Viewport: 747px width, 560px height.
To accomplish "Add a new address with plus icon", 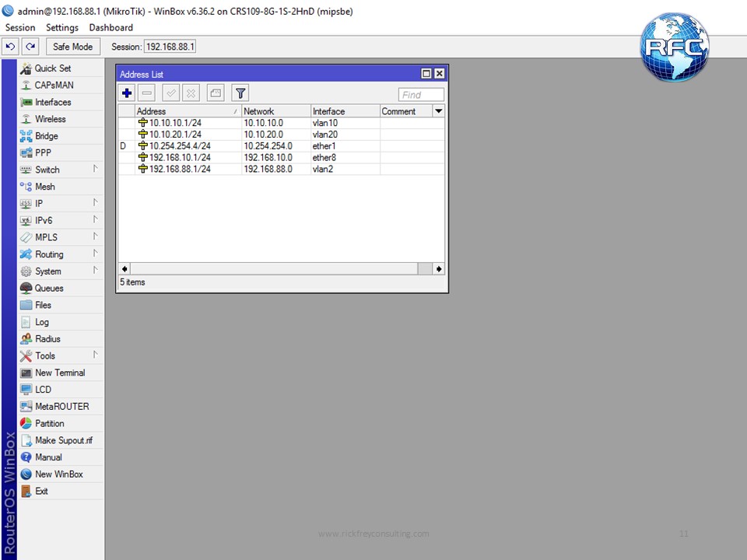I will (x=127, y=93).
